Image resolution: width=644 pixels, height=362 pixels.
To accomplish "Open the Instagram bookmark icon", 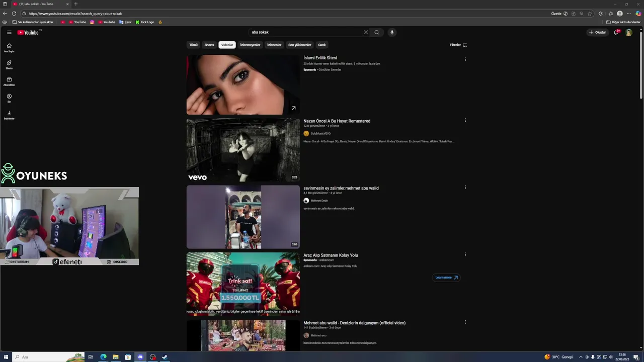I will tap(92, 22).
